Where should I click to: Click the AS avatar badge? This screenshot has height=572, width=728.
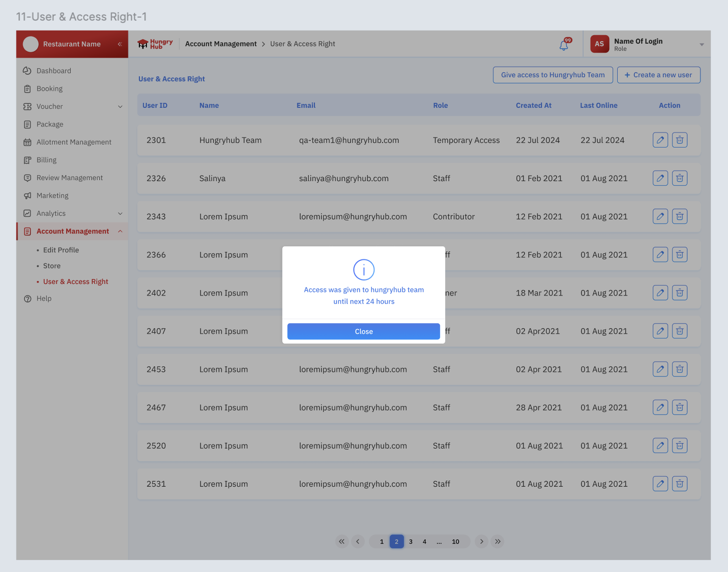click(599, 44)
